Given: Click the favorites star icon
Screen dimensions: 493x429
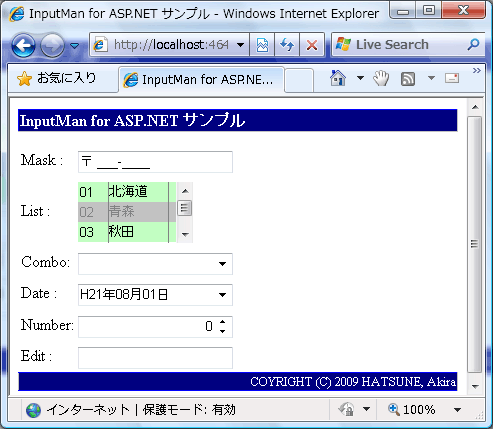Looking at the screenshot, I should (x=24, y=79).
